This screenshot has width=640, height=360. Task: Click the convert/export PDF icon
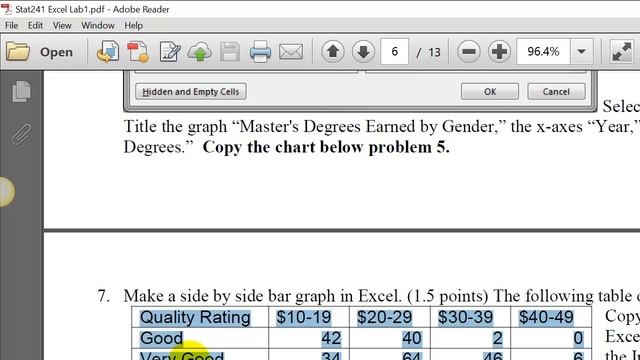[x=108, y=52]
